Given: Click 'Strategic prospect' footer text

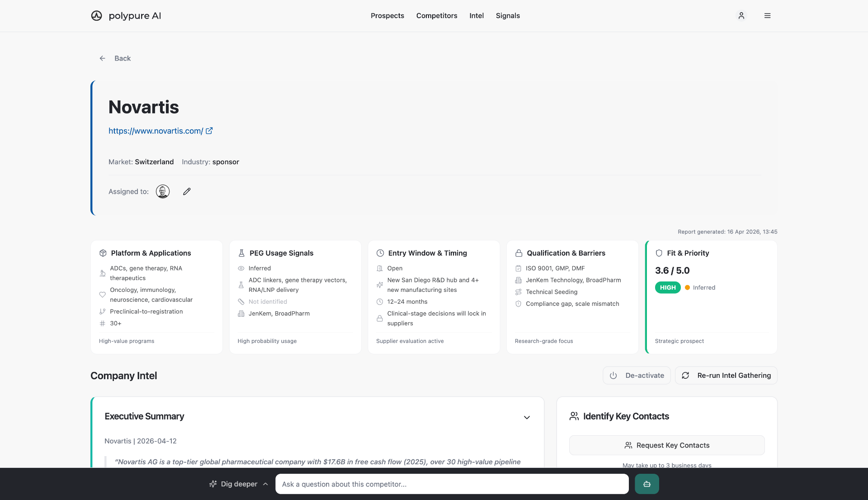Looking at the screenshot, I should point(679,341).
